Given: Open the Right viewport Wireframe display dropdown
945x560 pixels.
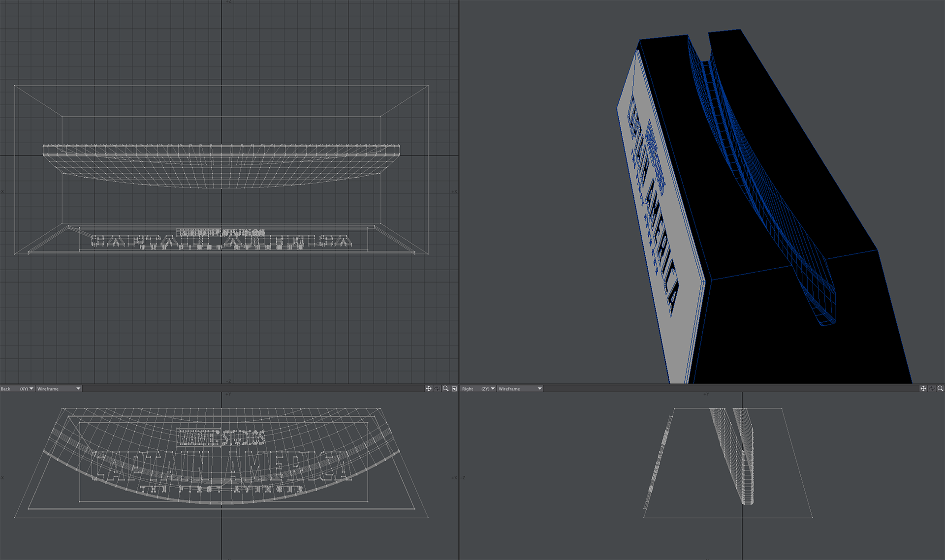Looking at the screenshot, I should click(x=520, y=389).
